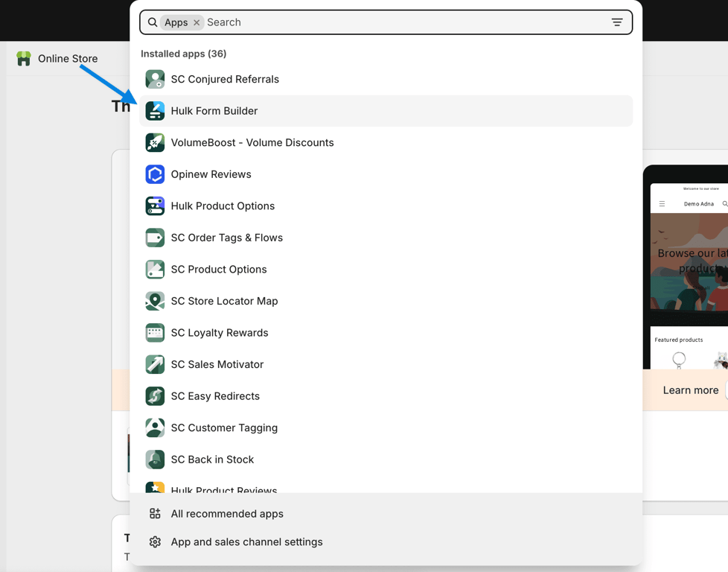Click the SC Product Options icon

pyautogui.click(x=155, y=269)
